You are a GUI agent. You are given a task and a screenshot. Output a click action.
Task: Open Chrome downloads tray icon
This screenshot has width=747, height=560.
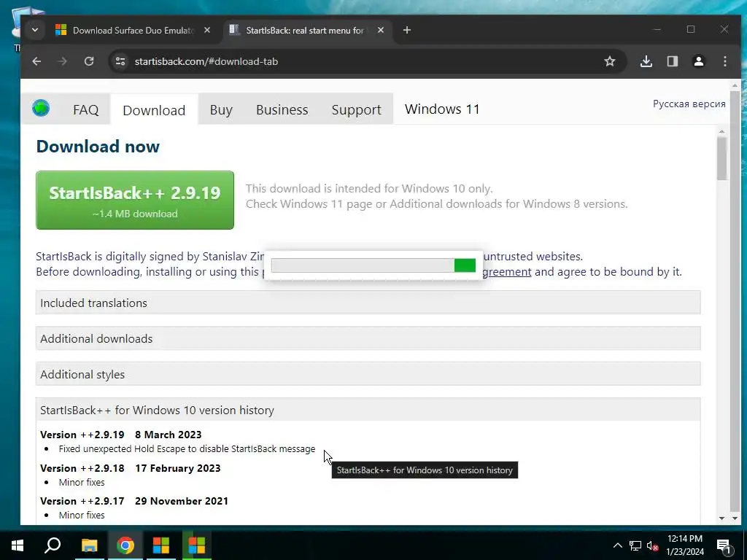[x=646, y=61]
